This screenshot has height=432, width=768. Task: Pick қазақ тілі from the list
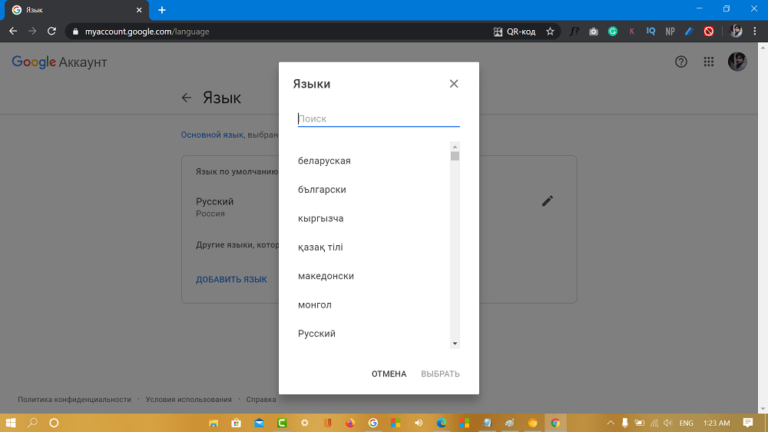pyautogui.click(x=320, y=247)
